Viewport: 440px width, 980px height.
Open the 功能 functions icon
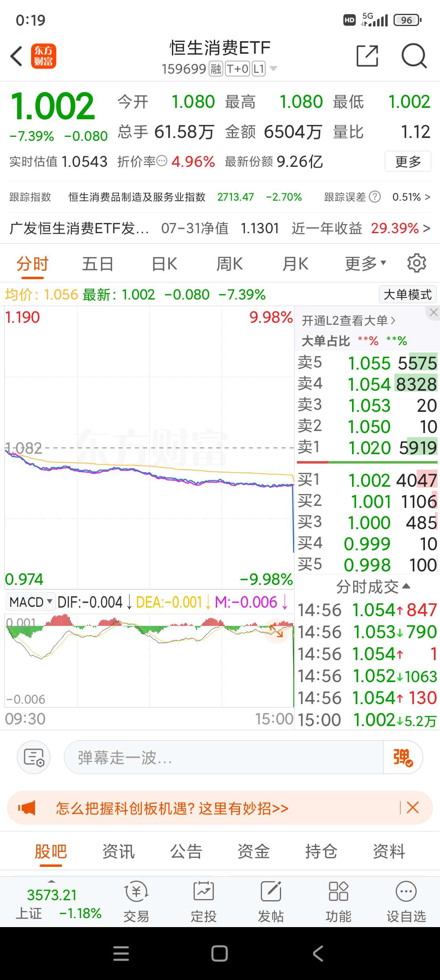(339, 902)
